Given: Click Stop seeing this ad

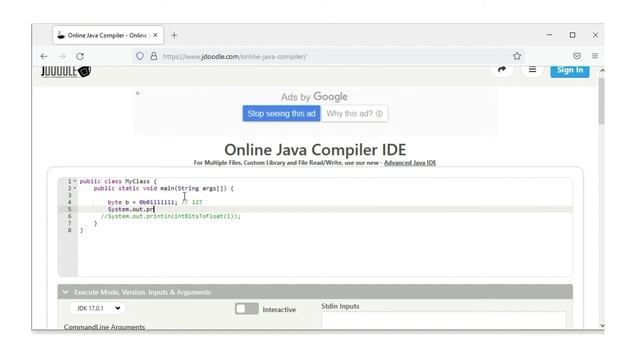Looking at the screenshot, I should pyautogui.click(x=281, y=113).
